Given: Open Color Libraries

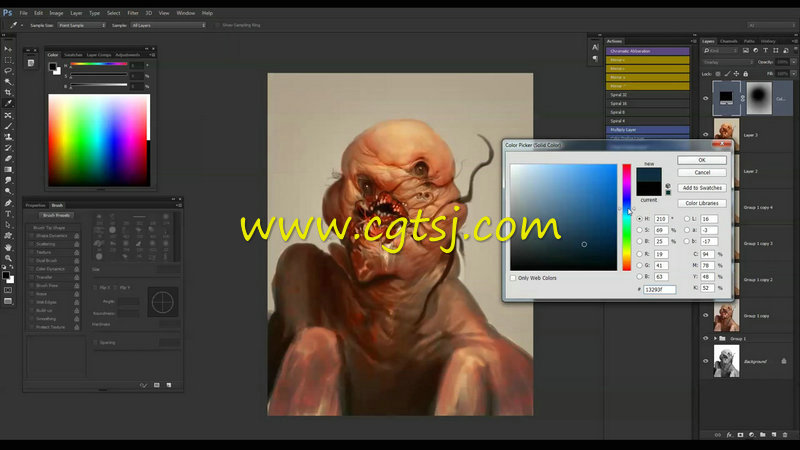Looking at the screenshot, I should [x=702, y=203].
